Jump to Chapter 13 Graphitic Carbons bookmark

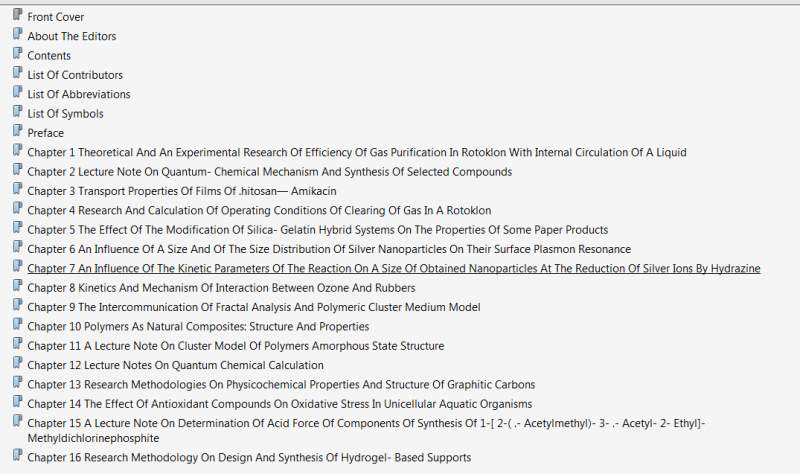point(281,384)
